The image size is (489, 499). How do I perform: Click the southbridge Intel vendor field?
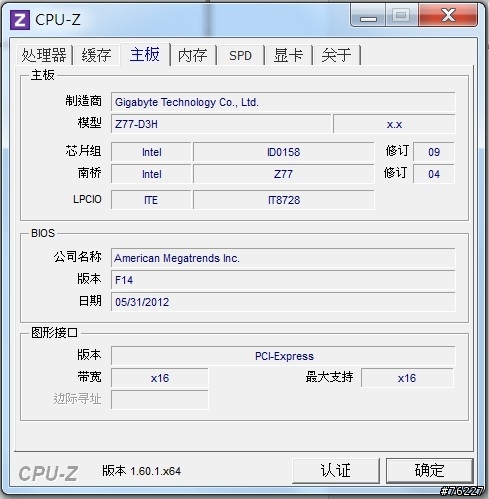[x=151, y=174]
